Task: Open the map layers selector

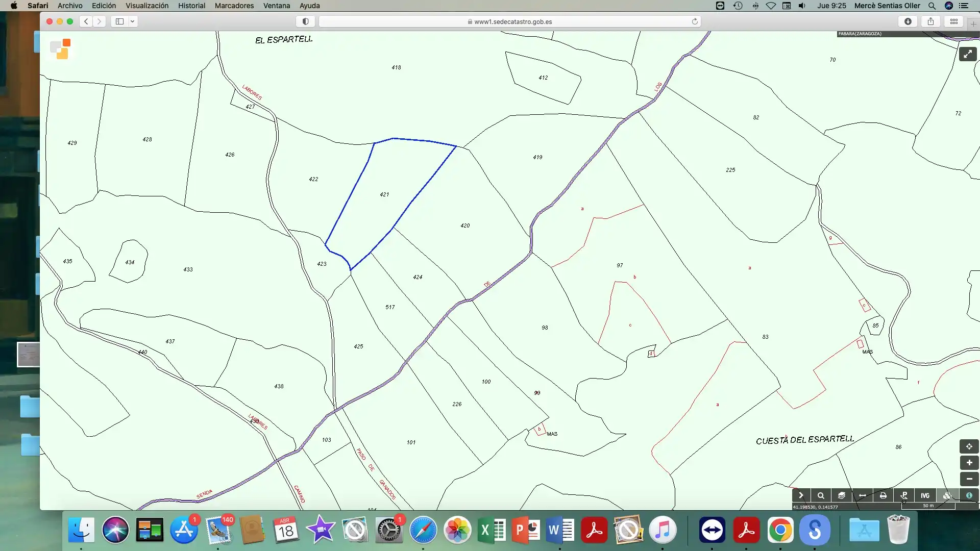Action: tap(842, 495)
